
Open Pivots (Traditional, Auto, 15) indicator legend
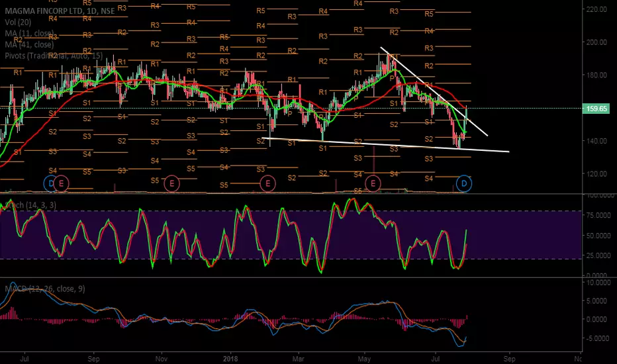54,56
